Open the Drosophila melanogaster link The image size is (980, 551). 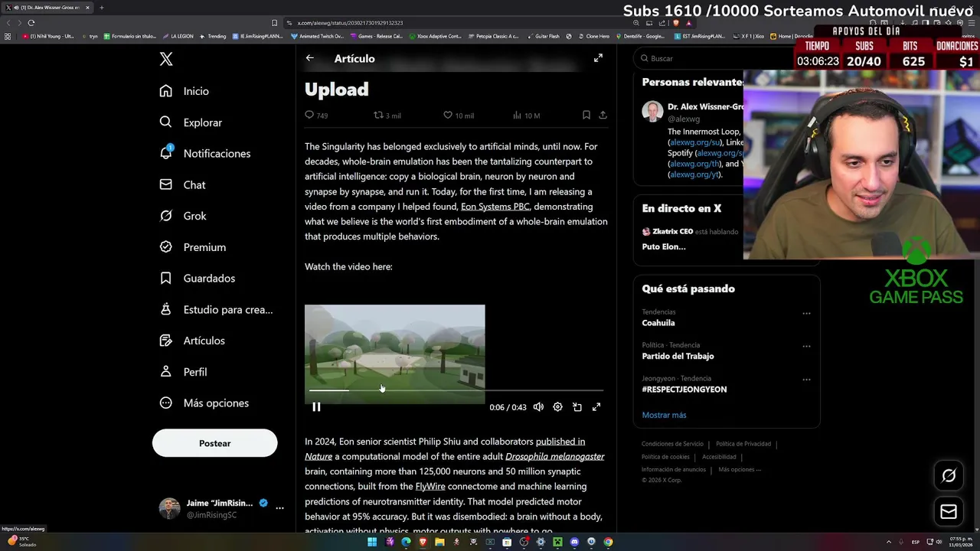tap(555, 457)
